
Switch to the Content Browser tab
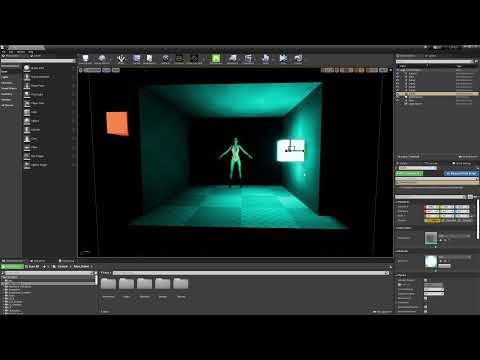pyautogui.click(x=14, y=261)
